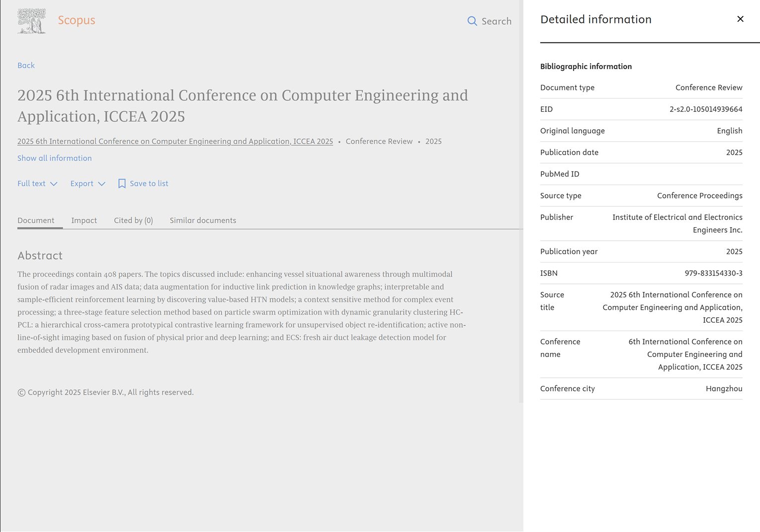
Task: Click the page's vertical scrollbar
Action: point(521,199)
